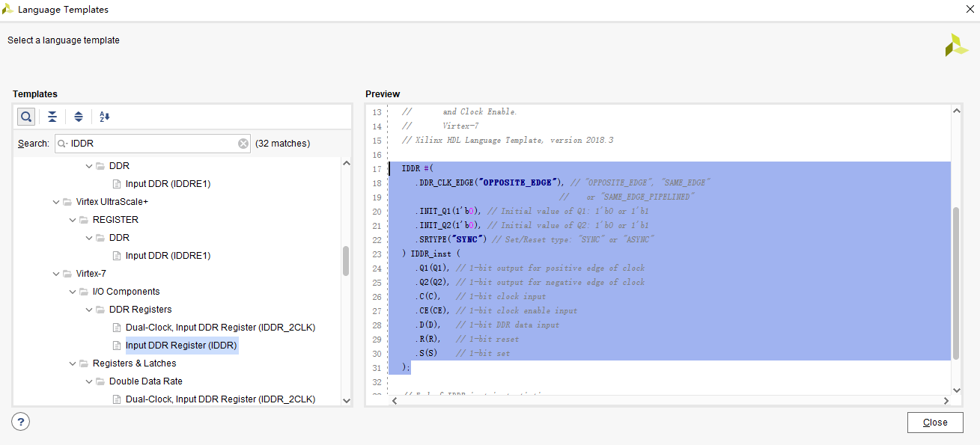Collapse the DDR Registers chevron
The image size is (980, 445).
(89, 310)
